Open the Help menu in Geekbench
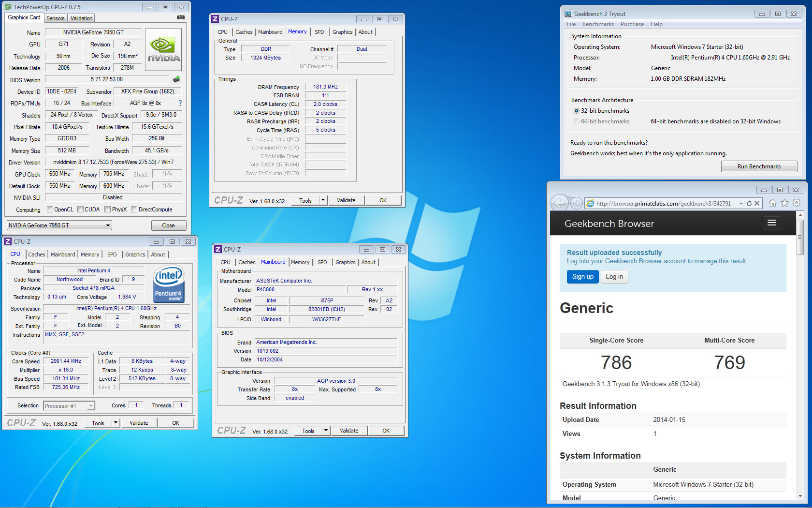Screen dimensions: 812x508 pos(656,24)
